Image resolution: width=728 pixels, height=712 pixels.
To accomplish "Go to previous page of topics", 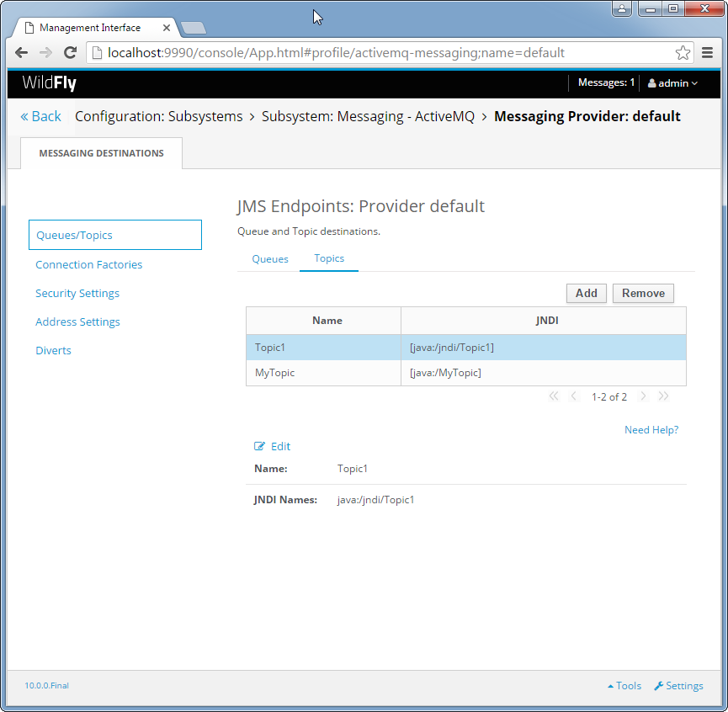I will 574,396.
